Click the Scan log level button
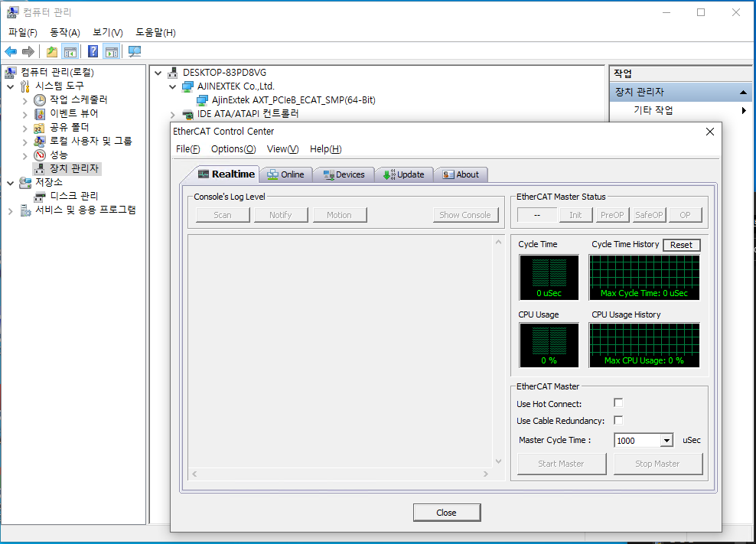Image resolution: width=756 pixels, height=544 pixels. [223, 215]
